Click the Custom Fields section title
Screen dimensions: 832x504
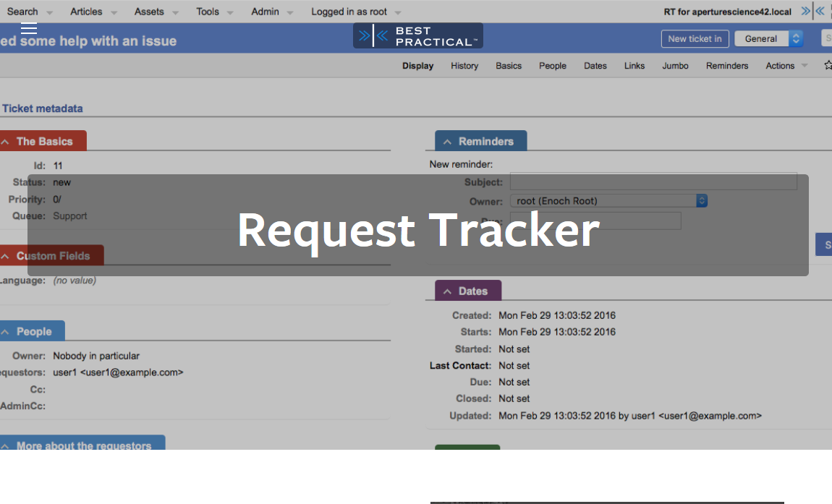pos(53,256)
